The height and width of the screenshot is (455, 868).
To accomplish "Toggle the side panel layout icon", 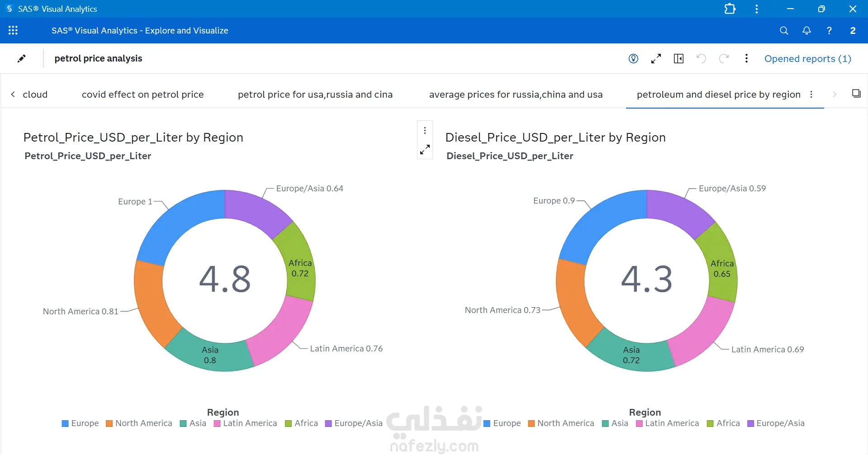I will pos(678,58).
